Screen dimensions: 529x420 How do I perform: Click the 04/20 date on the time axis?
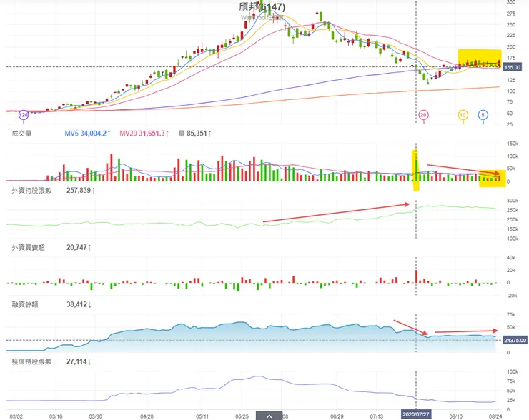147,416
